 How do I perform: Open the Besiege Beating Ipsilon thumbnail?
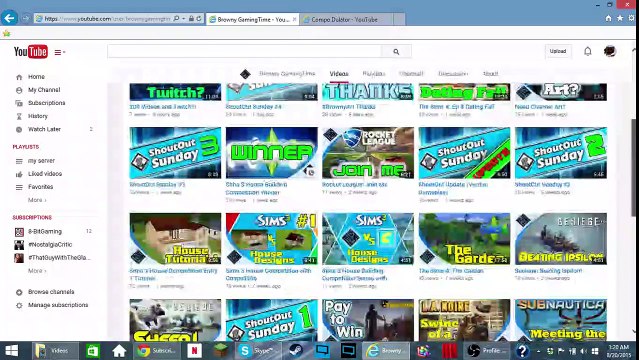click(x=561, y=239)
